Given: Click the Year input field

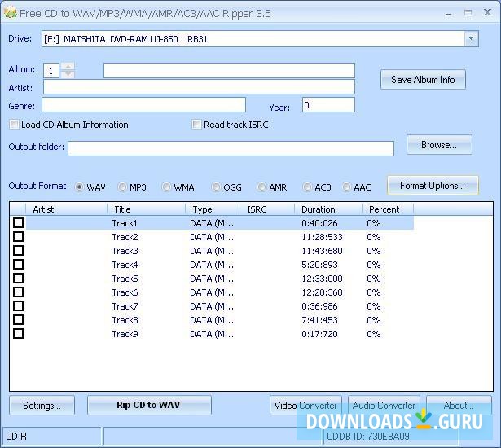Looking at the screenshot, I should click(x=328, y=105).
